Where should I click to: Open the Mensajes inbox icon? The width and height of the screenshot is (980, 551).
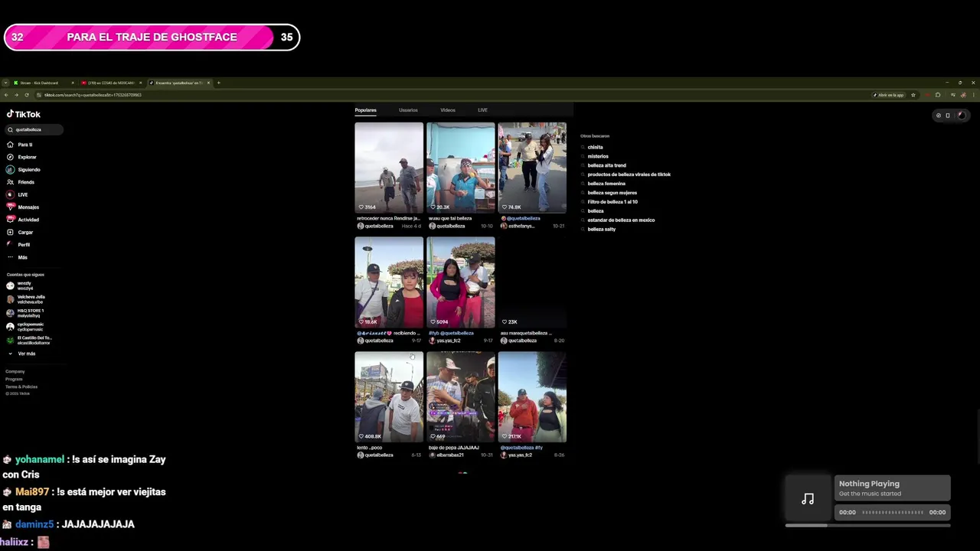click(10, 207)
